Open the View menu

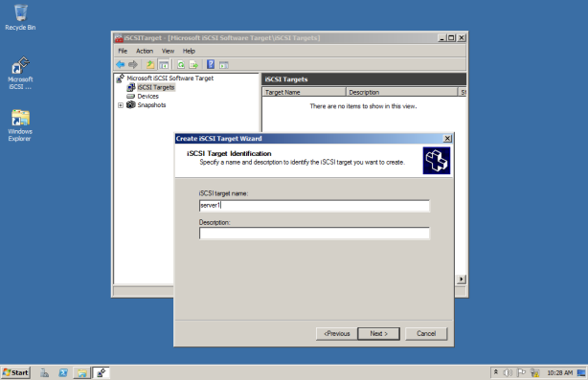coord(168,51)
